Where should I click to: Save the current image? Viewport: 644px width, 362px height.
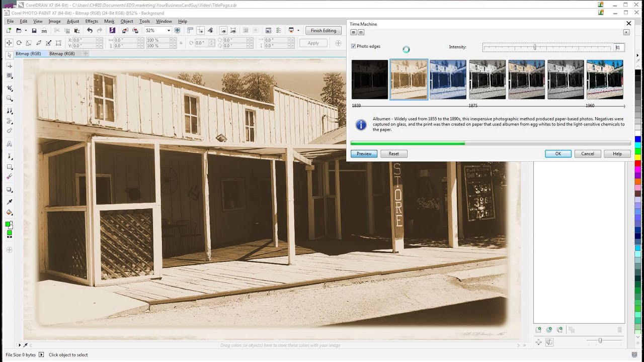[x=34, y=31]
